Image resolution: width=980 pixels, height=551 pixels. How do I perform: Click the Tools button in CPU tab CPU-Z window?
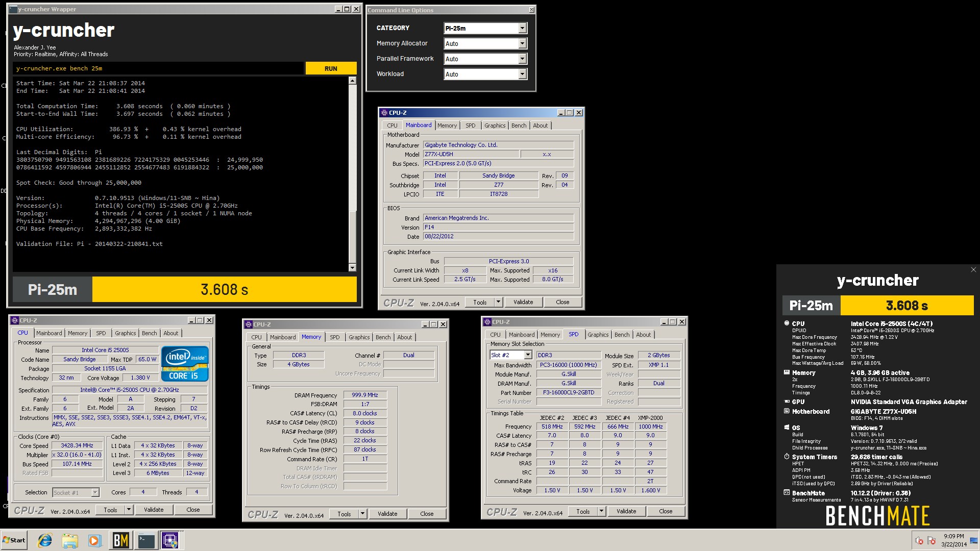click(x=110, y=510)
